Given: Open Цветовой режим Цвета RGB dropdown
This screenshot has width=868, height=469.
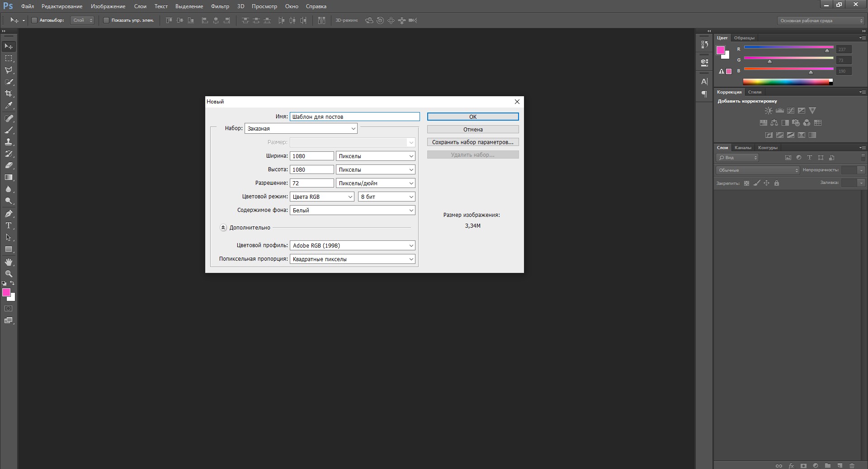Looking at the screenshot, I should point(322,197).
